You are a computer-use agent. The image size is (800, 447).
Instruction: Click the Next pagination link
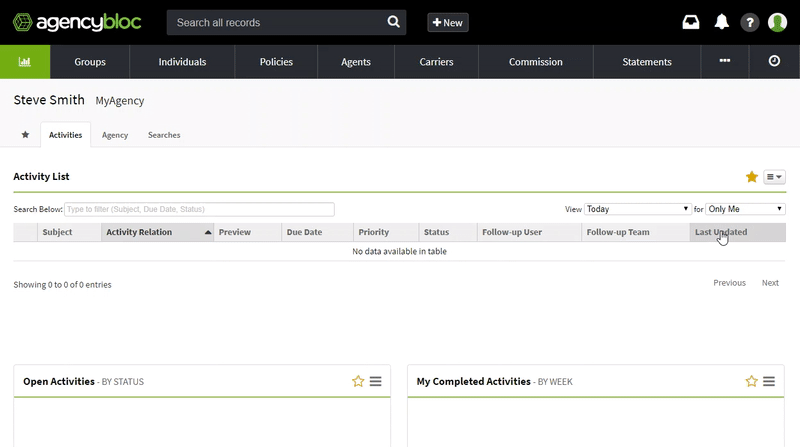coord(770,283)
